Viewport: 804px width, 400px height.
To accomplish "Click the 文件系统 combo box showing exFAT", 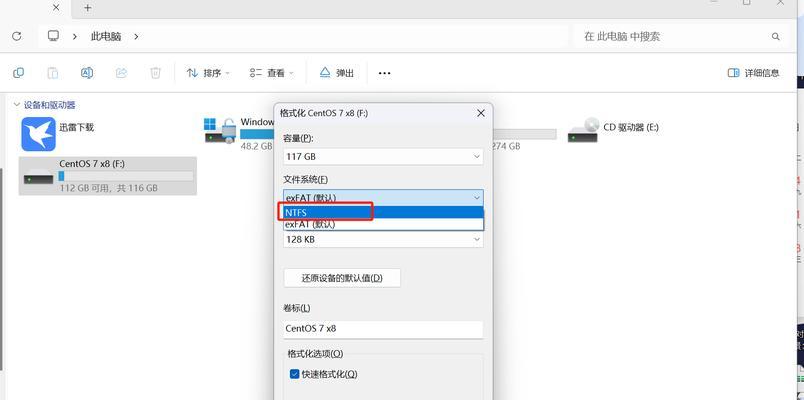I will (x=383, y=197).
